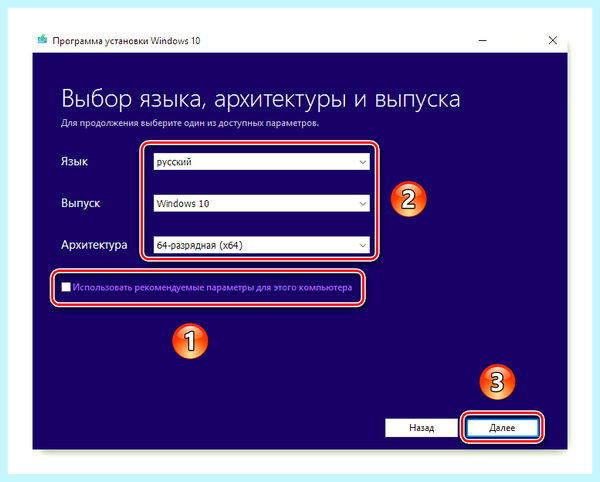Open the Выпуск dropdown showing Windows 10

pos(261,203)
